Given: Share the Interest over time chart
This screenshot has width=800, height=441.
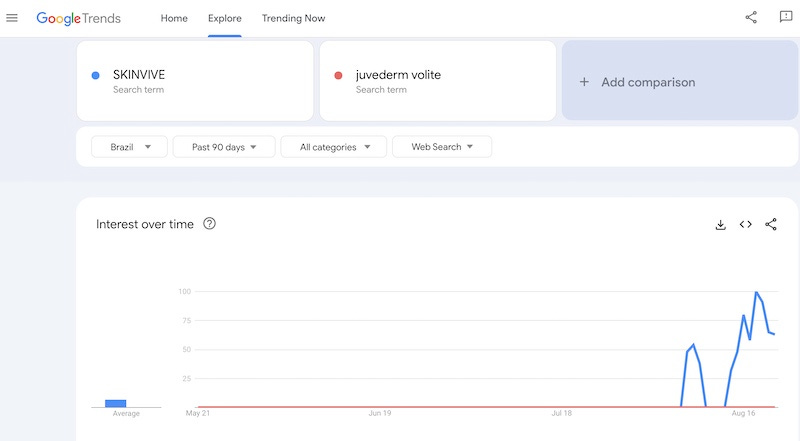Looking at the screenshot, I should [771, 225].
